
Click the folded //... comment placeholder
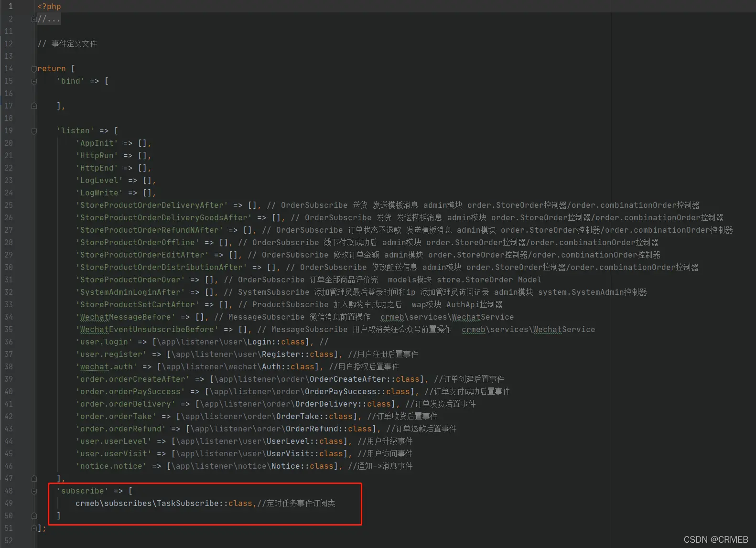[x=49, y=19]
